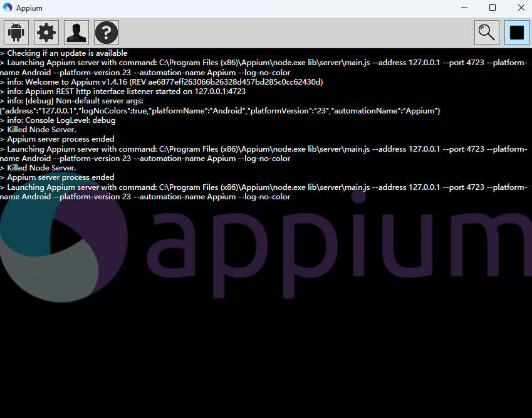
Task: Click the JSON server args line with platformName
Action: click(x=221, y=111)
